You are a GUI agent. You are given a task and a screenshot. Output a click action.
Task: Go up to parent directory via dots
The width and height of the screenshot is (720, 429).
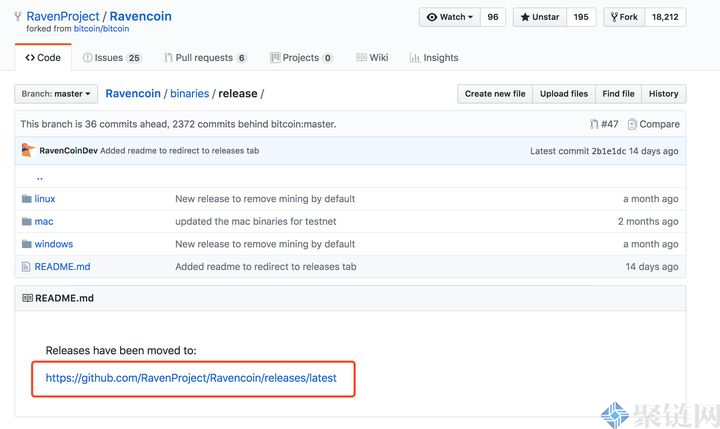[x=40, y=177]
